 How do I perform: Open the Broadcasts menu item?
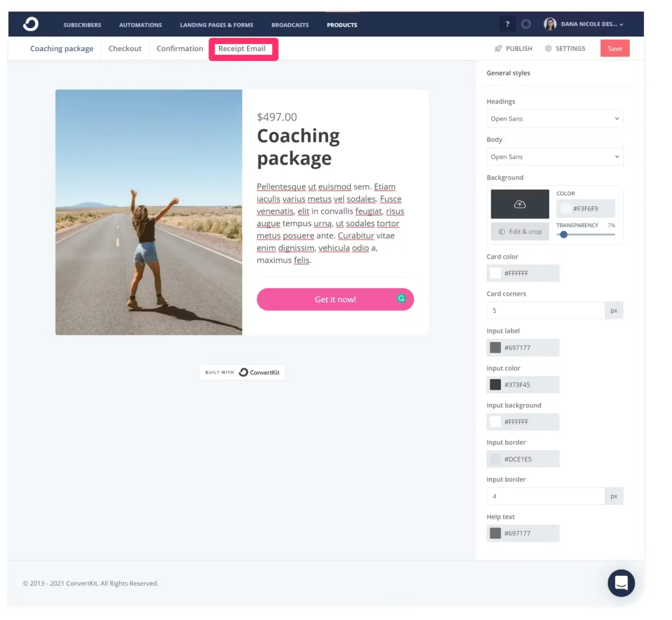tap(290, 25)
